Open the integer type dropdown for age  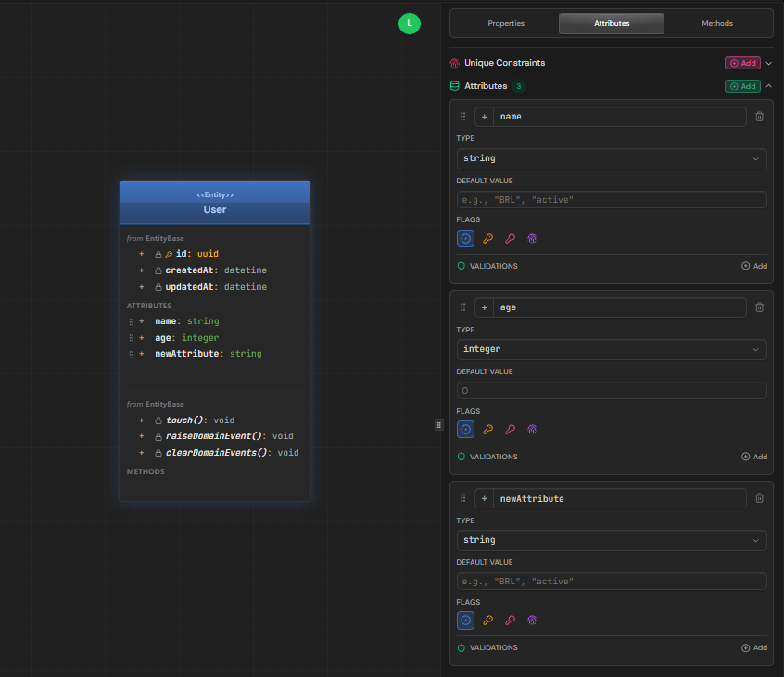pyautogui.click(x=611, y=349)
